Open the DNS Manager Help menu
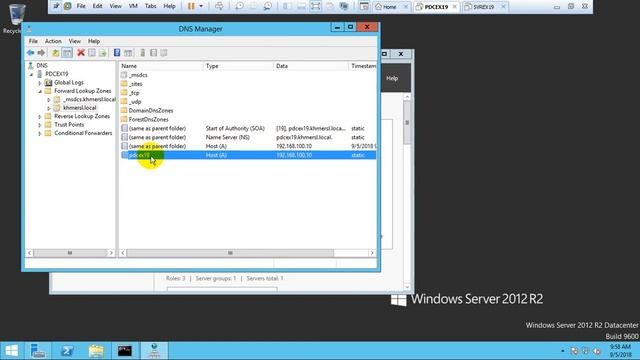This screenshot has height=360, width=640. (x=94, y=41)
